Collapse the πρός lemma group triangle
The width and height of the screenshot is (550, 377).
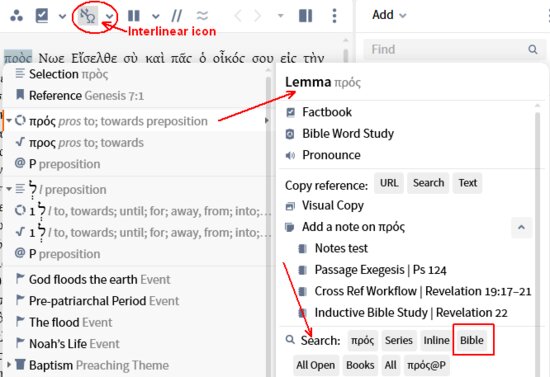[9, 121]
